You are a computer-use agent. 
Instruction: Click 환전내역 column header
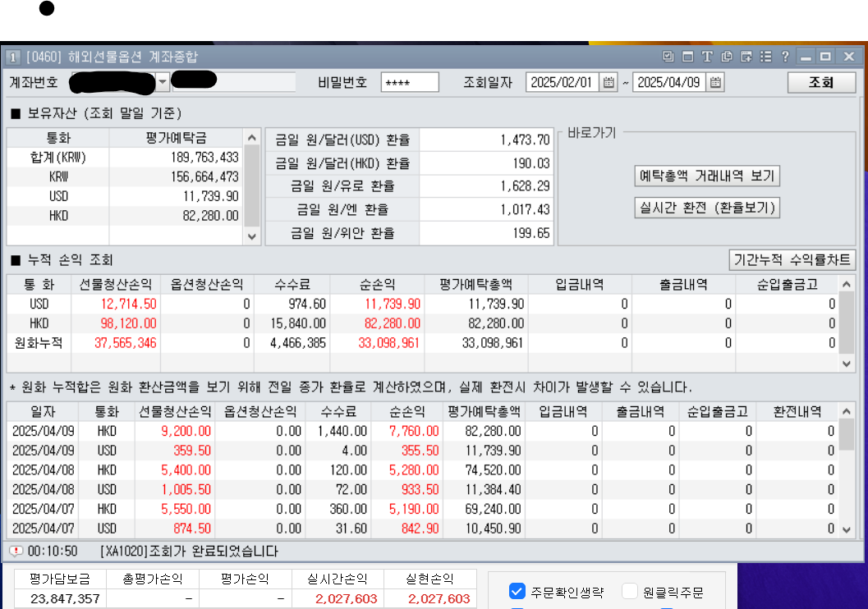(797, 411)
